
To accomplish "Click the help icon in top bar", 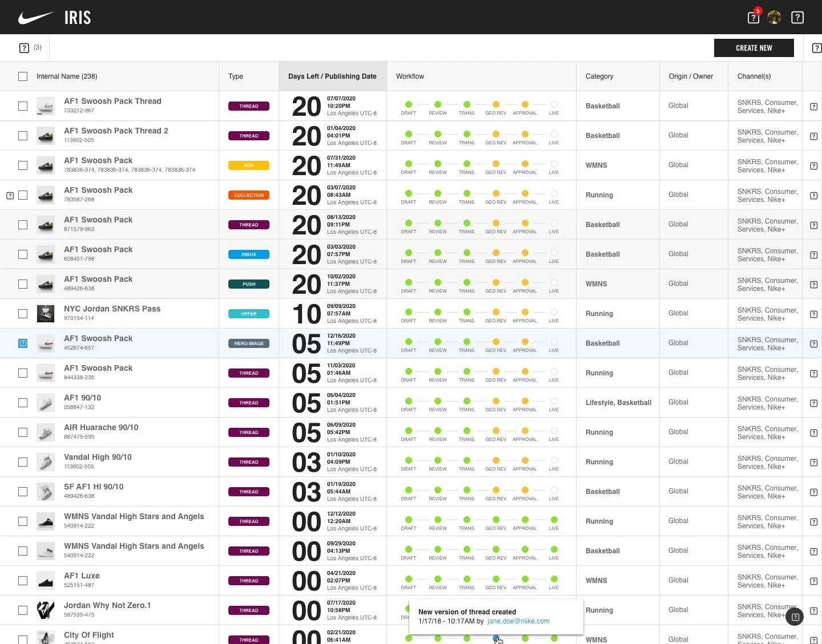I will pyautogui.click(x=797, y=17).
